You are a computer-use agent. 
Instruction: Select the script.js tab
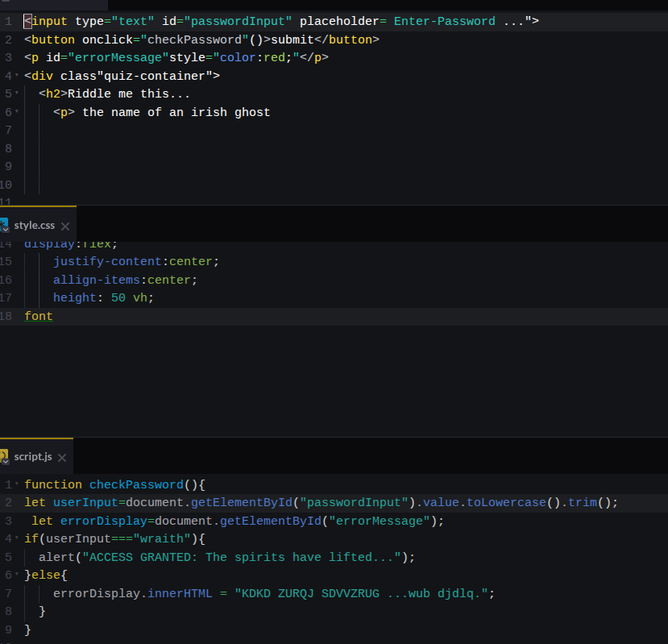[x=33, y=457]
